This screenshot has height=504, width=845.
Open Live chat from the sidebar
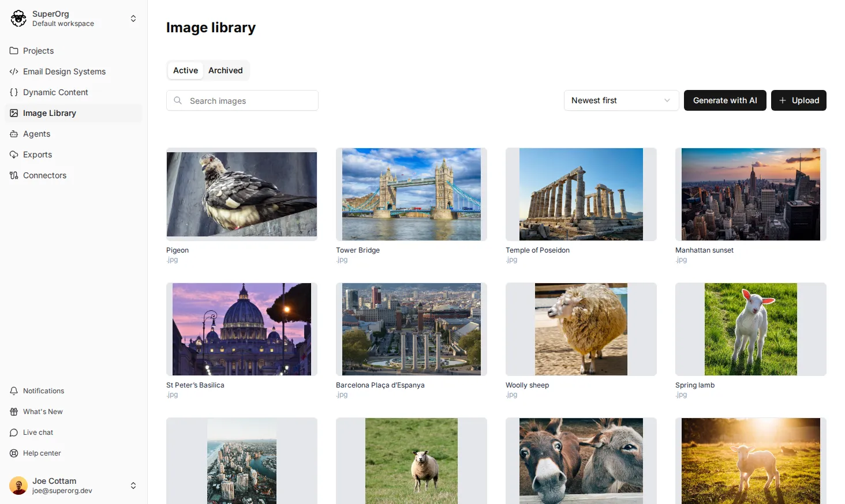coord(73,432)
